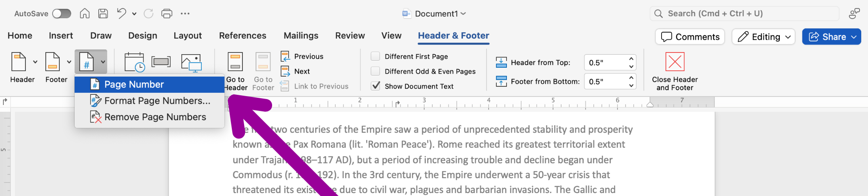Image resolution: width=868 pixels, height=196 pixels.
Task: Open the share-with-people icon at top right
Action: [854, 14]
